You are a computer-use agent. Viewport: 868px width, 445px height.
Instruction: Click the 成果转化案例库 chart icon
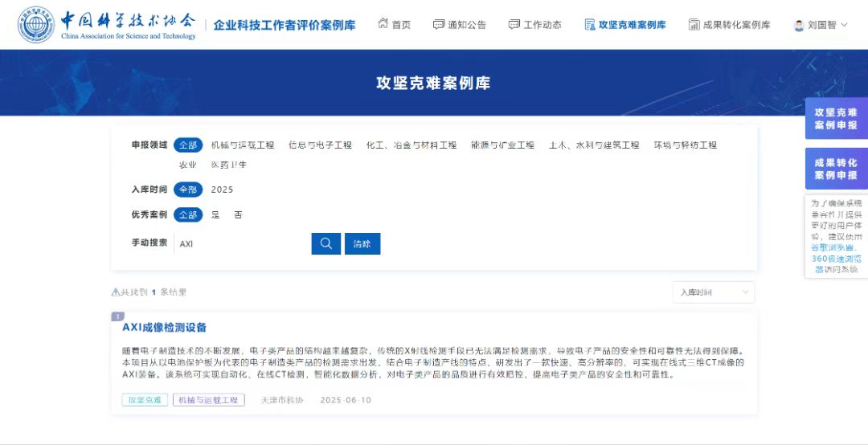coord(694,25)
